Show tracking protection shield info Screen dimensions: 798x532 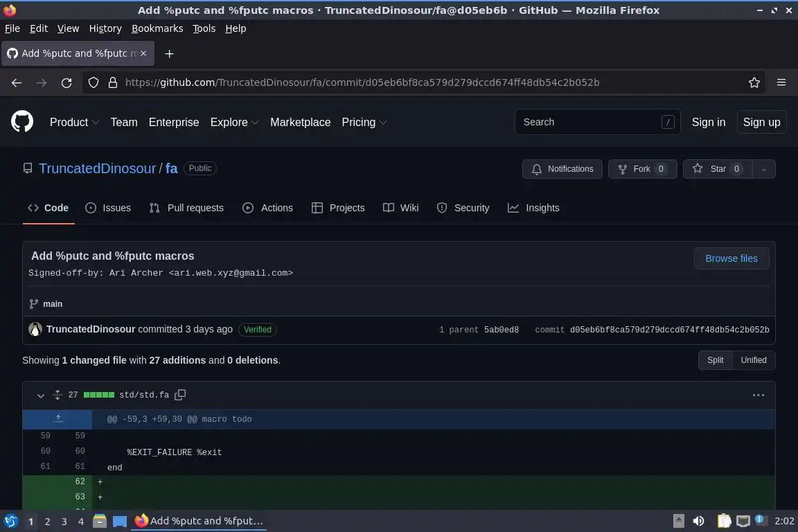pos(94,82)
